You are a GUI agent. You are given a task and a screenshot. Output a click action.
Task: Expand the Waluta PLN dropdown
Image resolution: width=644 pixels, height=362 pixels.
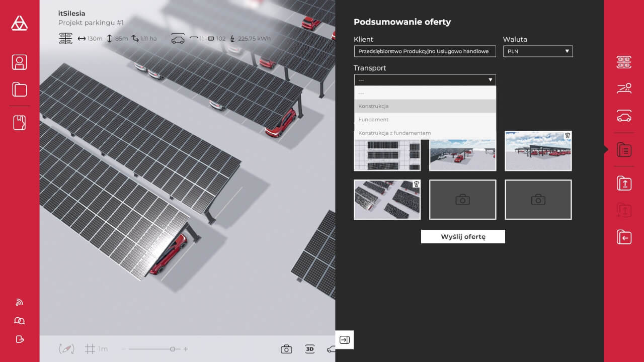coord(538,51)
